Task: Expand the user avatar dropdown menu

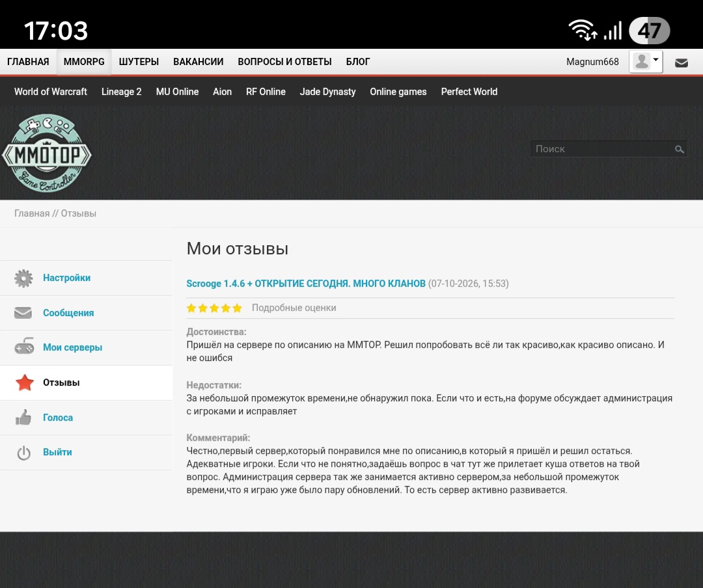Action: [x=646, y=61]
